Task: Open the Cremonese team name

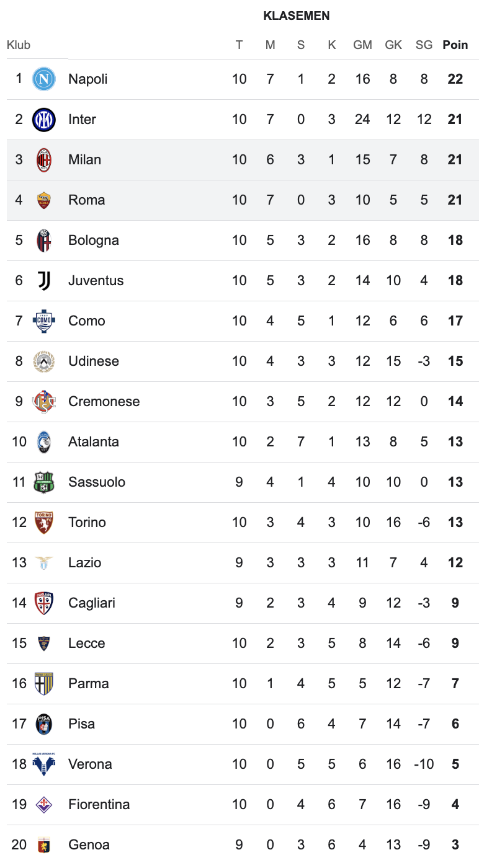Action: (104, 401)
